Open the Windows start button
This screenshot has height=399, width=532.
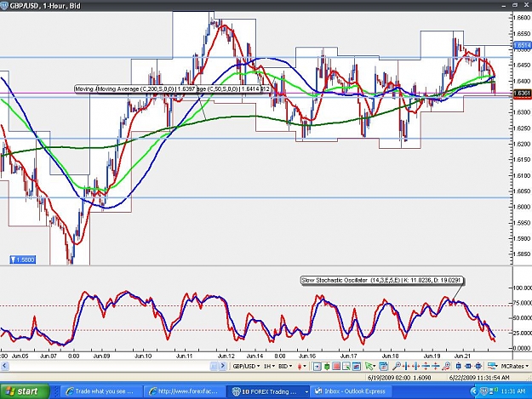pos(25,391)
